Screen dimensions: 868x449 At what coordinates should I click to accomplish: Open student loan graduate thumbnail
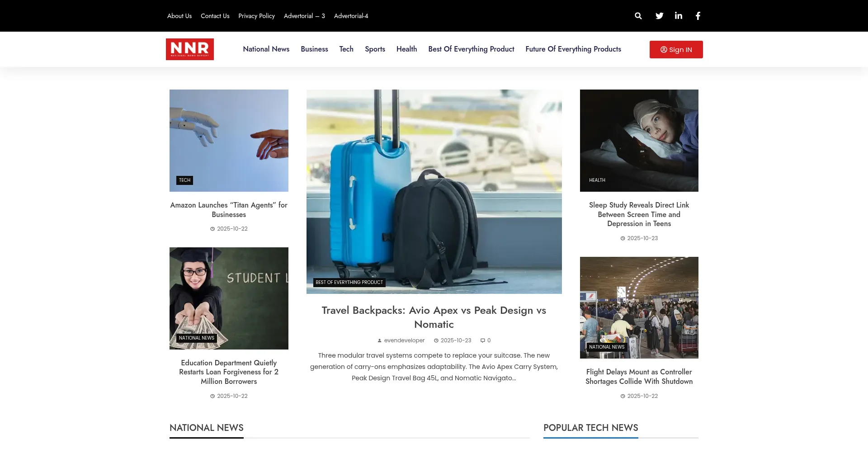(229, 298)
